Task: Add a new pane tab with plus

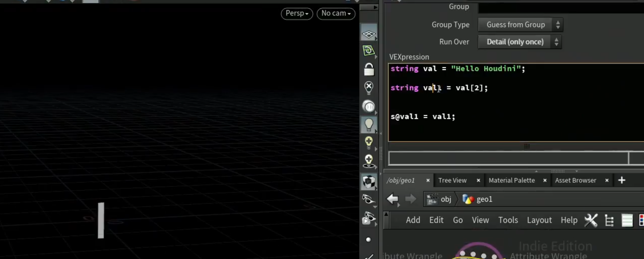Action: pyautogui.click(x=622, y=180)
